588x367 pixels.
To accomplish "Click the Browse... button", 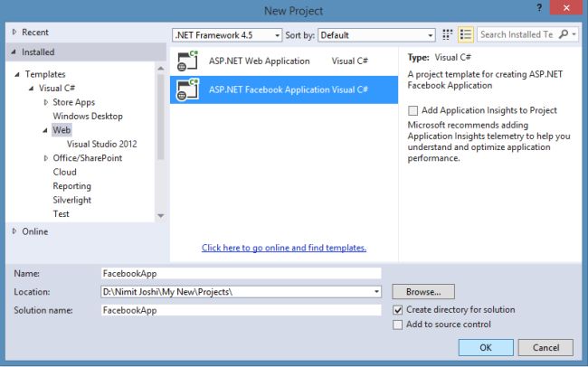I will point(423,292).
